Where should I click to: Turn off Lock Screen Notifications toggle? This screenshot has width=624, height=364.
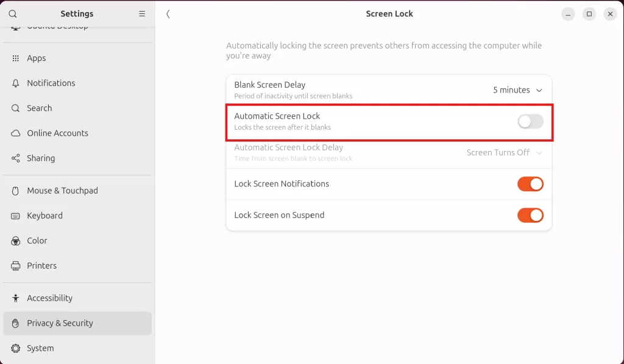tap(530, 184)
